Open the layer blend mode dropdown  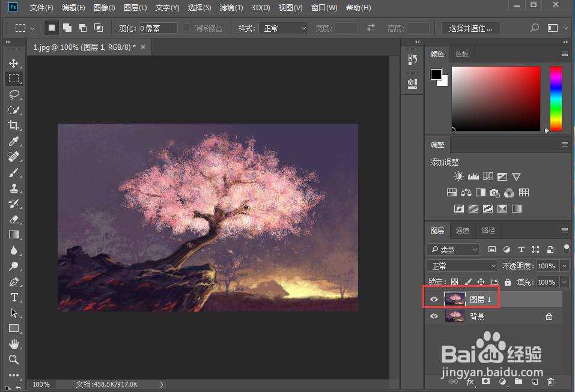click(462, 265)
